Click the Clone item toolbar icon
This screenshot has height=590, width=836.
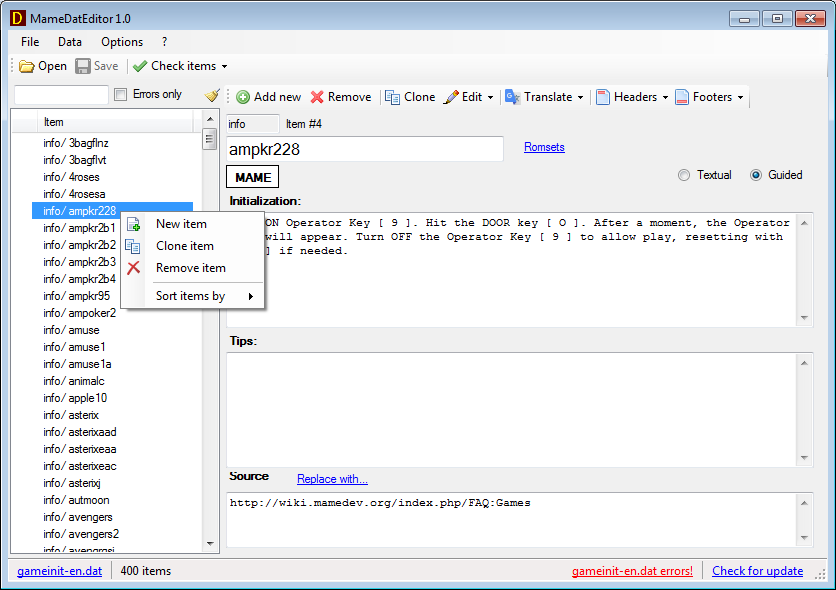point(393,97)
